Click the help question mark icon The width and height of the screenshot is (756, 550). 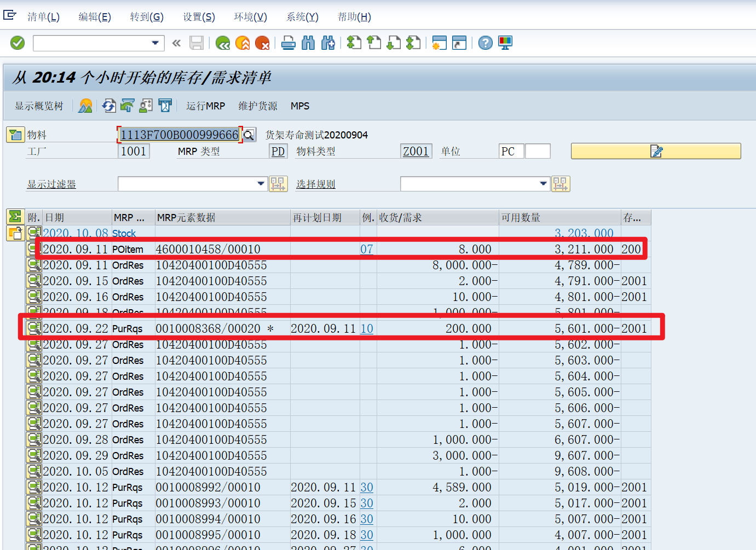pos(485,43)
